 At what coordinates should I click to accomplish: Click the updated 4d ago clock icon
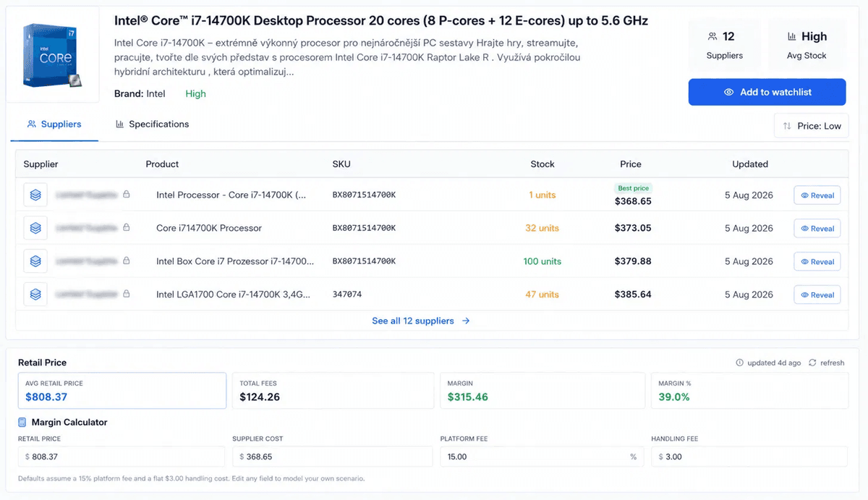[739, 363]
